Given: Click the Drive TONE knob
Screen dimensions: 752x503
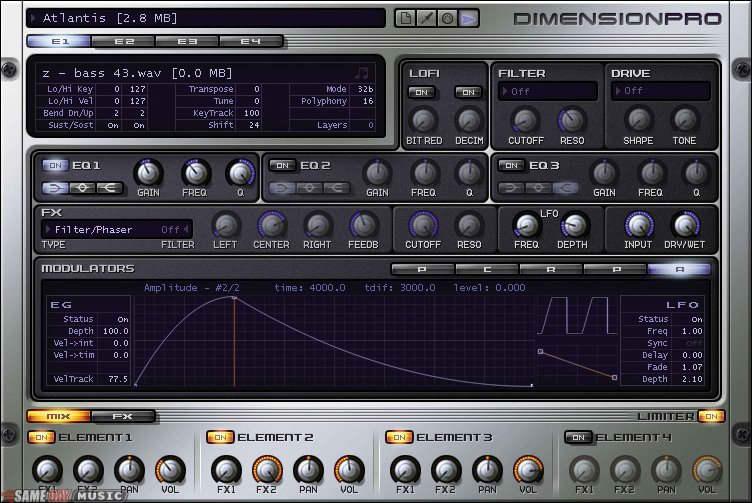Looking at the screenshot, I should [684, 119].
